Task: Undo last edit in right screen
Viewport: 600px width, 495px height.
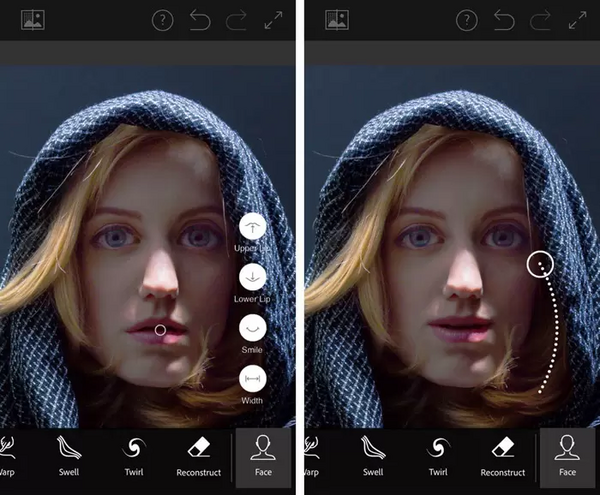Action: pos(504,20)
